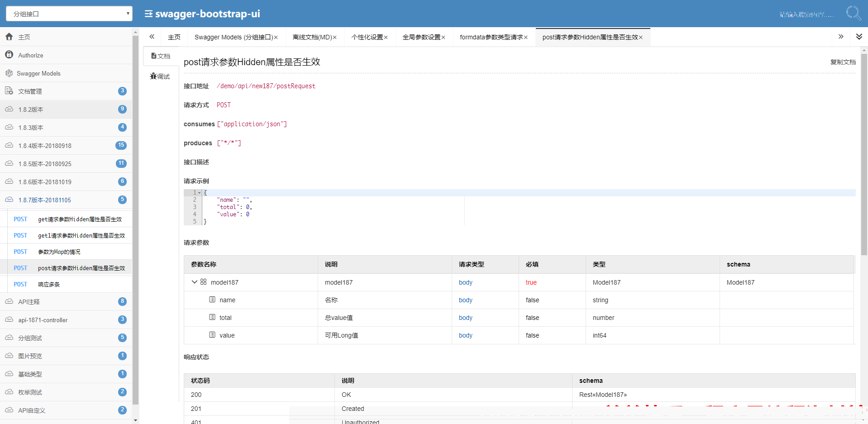The width and height of the screenshot is (868, 424).
Task: Close the Swagger Models (分组接口) tab
Action: pos(276,38)
